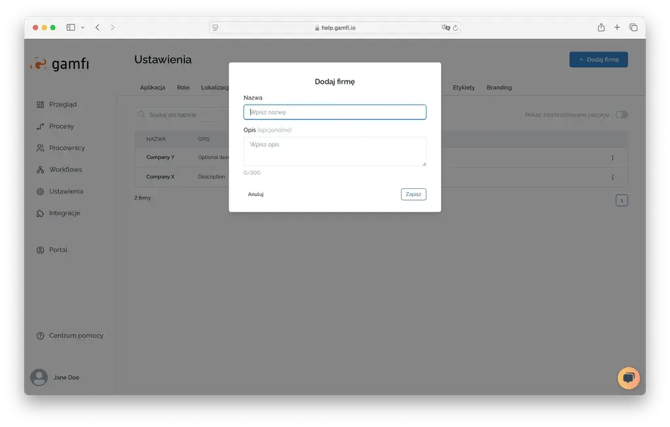Click Safari's share icon
This screenshot has height=427, width=670.
(601, 27)
